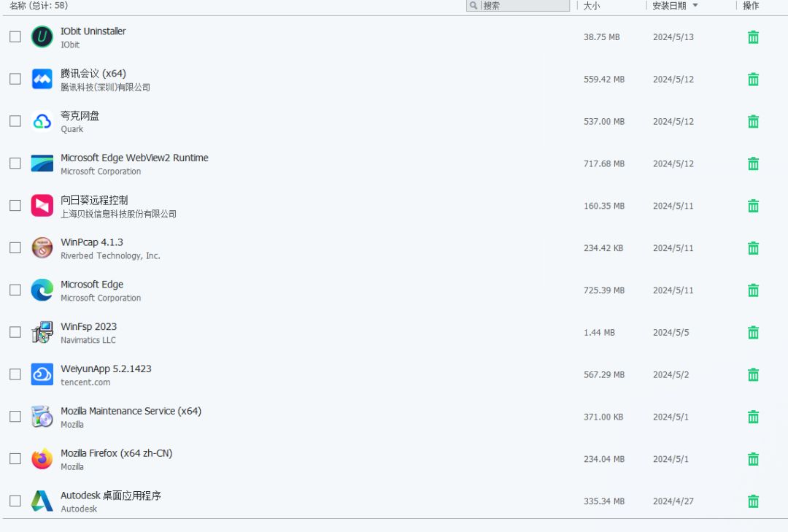Viewport: 788px width, 532px height.
Task: Click the 安装日期 sort arrow
Action: [695, 6]
